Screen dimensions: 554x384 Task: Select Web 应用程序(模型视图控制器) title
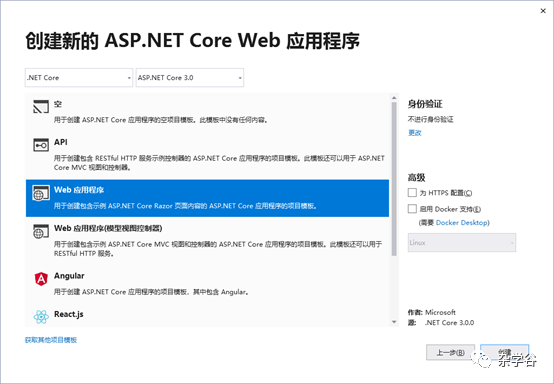click(x=108, y=228)
